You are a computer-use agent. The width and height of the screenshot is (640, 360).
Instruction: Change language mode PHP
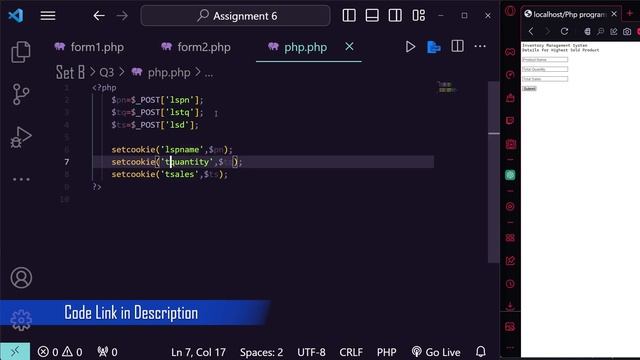click(387, 352)
